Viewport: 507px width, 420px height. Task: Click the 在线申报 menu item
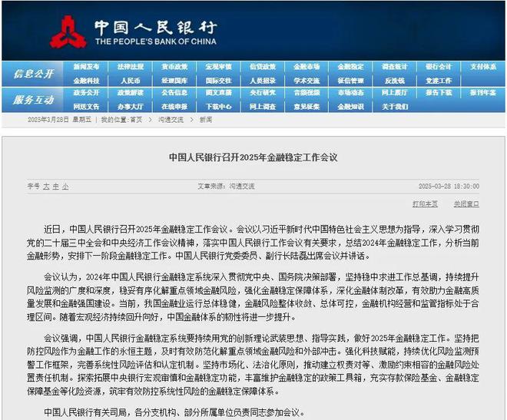[174, 107]
